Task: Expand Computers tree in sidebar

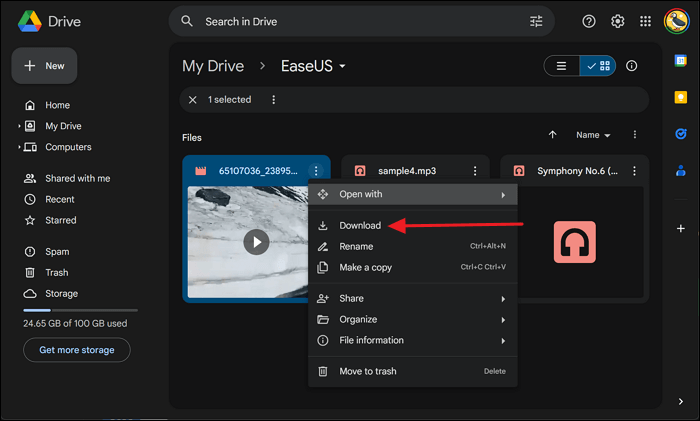Action: (19, 147)
